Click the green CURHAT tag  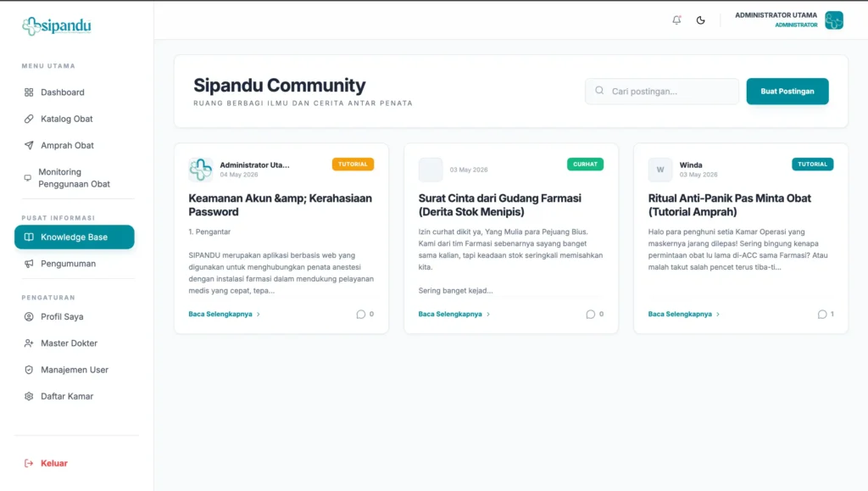click(x=585, y=164)
